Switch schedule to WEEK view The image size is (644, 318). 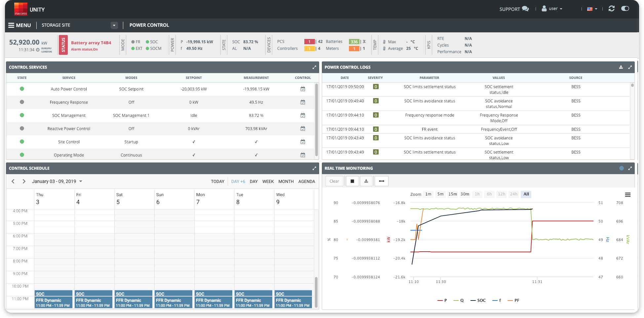(x=268, y=182)
